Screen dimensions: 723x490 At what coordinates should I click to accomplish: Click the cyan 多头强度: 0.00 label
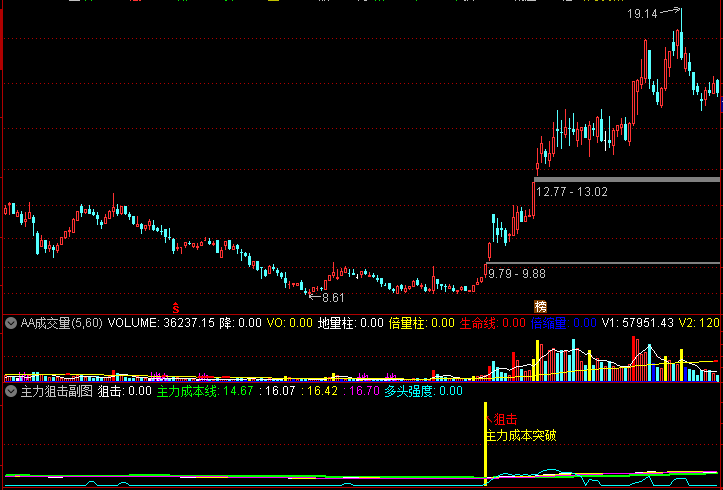pyautogui.click(x=423, y=391)
